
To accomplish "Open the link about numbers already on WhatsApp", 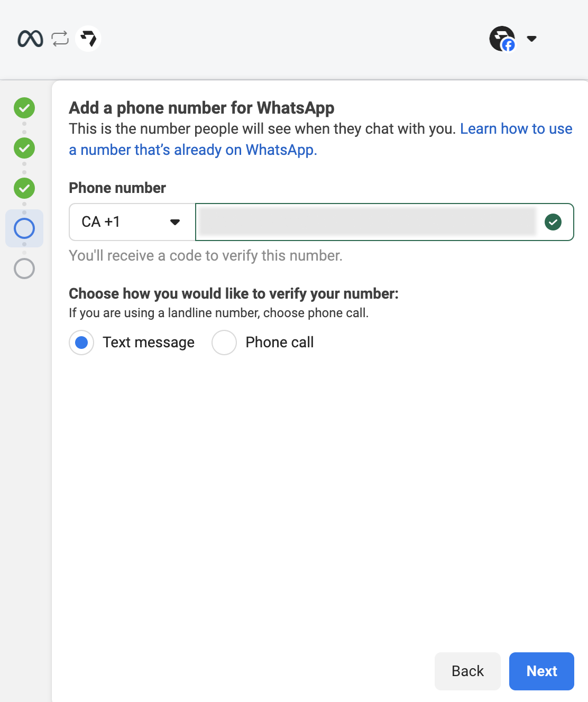I will [516, 128].
